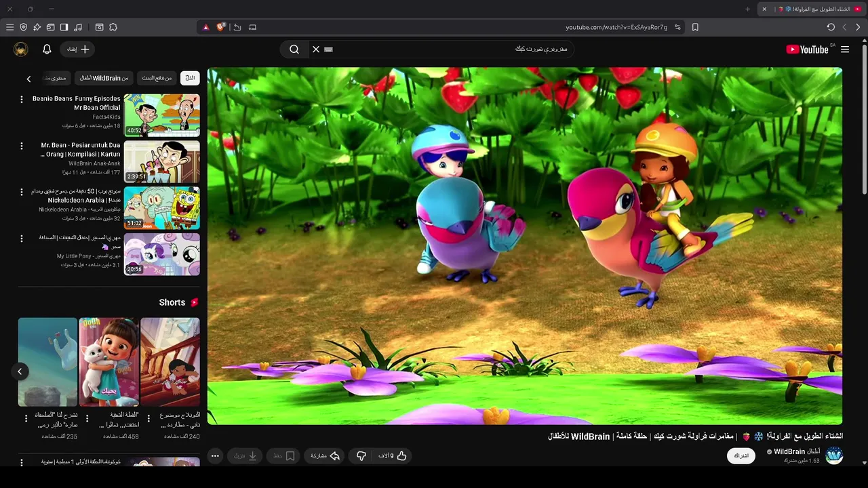
Task: Open the Short with 240 ألف views
Action: point(170,362)
